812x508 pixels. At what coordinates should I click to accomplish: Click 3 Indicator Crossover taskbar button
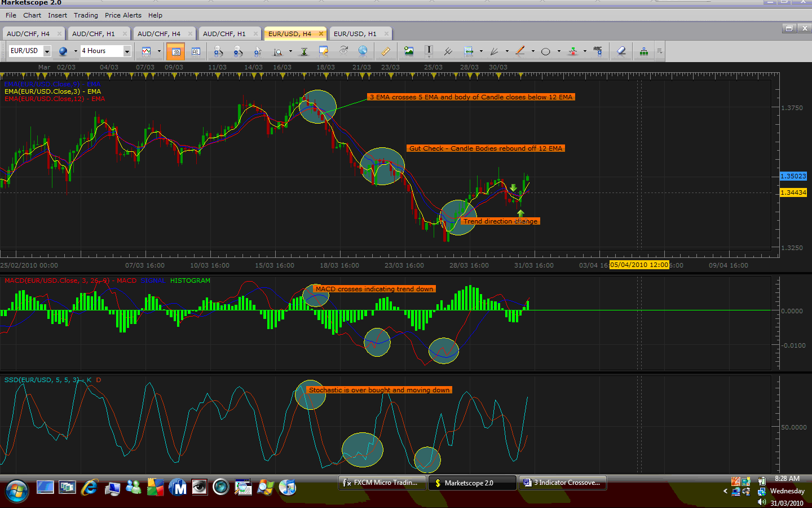click(562, 483)
